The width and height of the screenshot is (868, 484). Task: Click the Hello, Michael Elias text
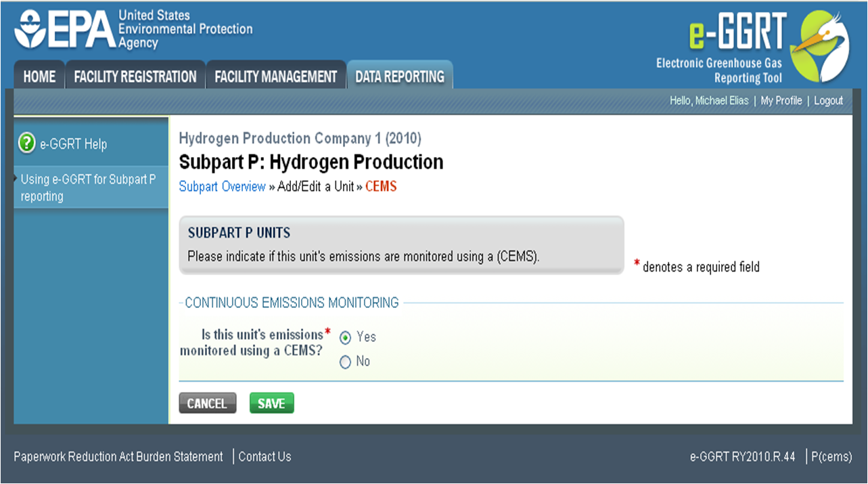(709, 101)
